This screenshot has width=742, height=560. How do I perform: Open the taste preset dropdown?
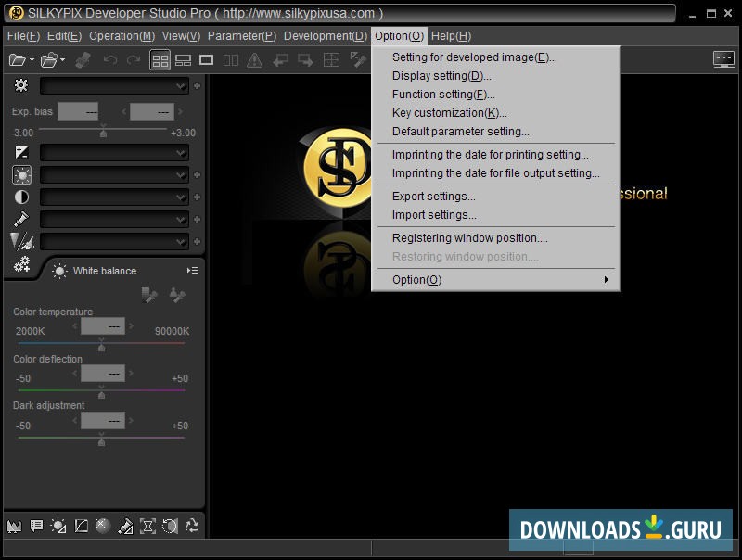[x=114, y=86]
